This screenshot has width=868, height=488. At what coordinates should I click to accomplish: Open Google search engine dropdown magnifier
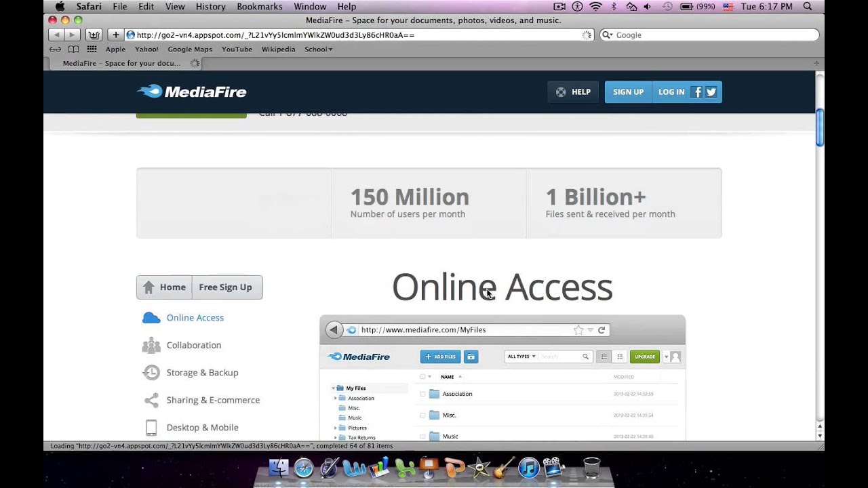[x=607, y=35]
